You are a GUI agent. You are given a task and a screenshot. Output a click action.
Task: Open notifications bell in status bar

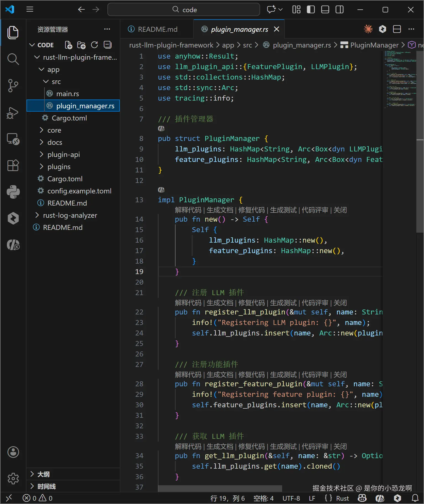click(415, 498)
